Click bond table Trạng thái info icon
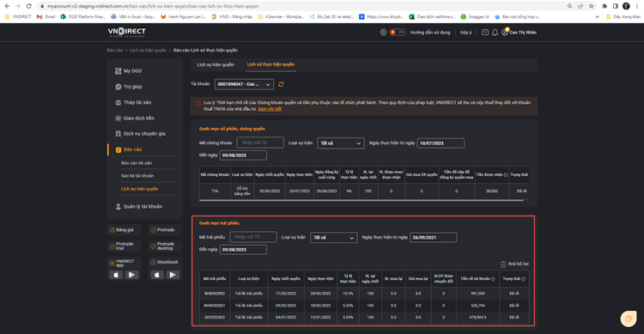Viewport: 644px width, 334px height. pos(523,278)
